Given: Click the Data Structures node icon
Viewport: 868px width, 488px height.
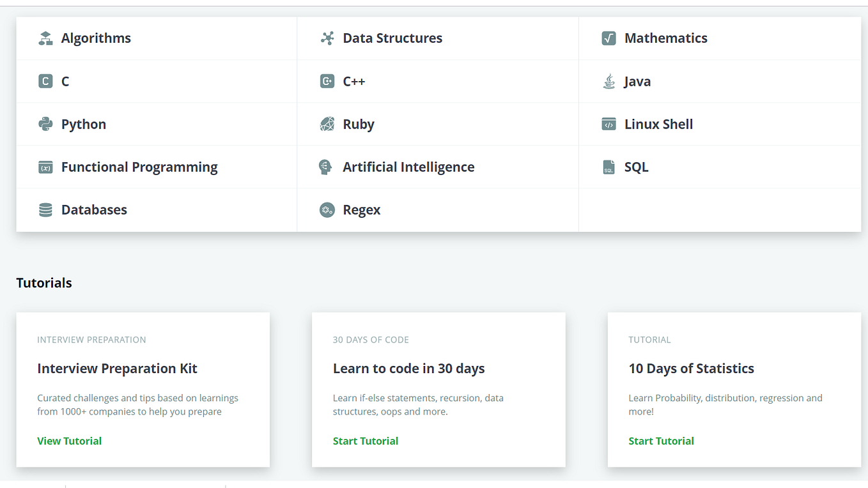Looking at the screenshot, I should pyautogui.click(x=327, y=38).
